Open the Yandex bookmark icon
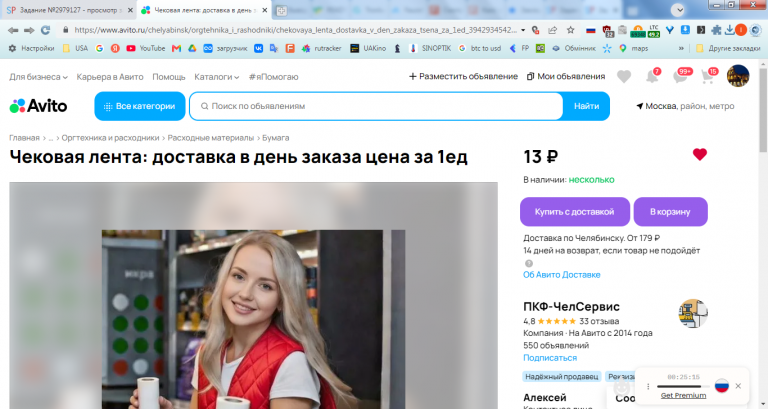Image resolution: width=768 pixels, height=409 pixels. click(115, 48)
